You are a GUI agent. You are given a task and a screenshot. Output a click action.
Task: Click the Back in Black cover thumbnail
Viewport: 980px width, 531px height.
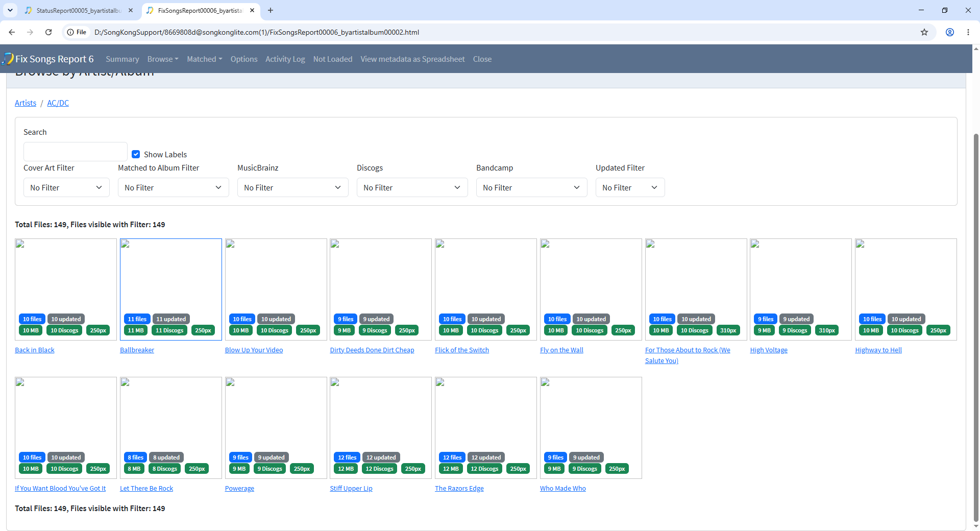[66, 289]
